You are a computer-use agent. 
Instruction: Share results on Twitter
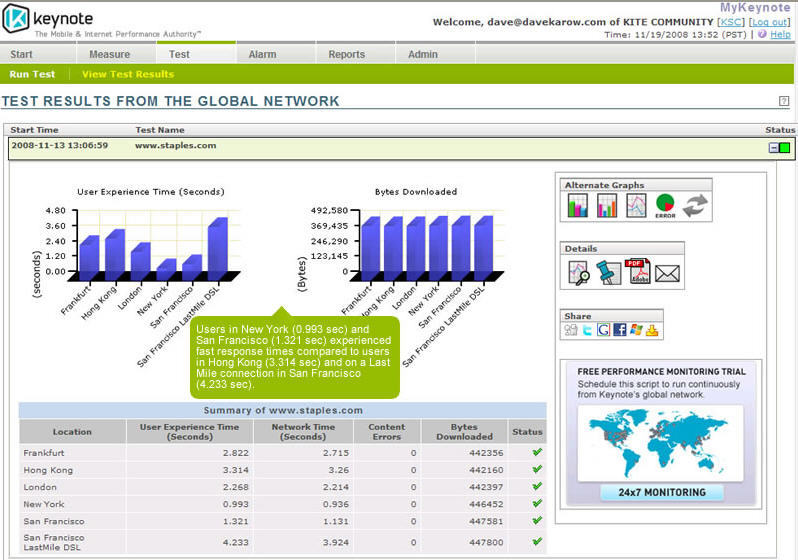[x=587, y=330]
